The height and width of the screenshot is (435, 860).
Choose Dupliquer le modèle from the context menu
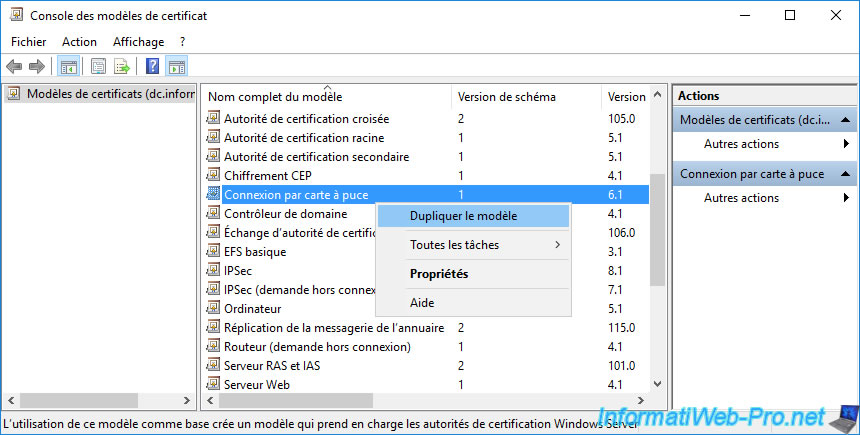point(471,216)
